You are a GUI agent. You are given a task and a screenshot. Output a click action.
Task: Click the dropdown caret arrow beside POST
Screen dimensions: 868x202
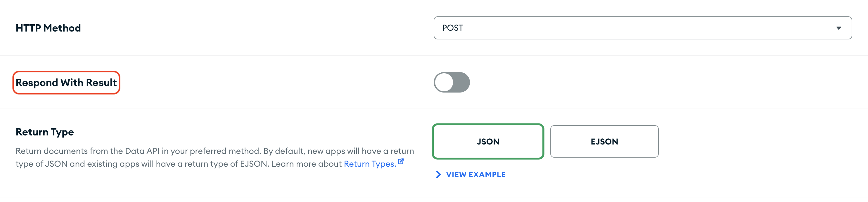coord(838,28)
